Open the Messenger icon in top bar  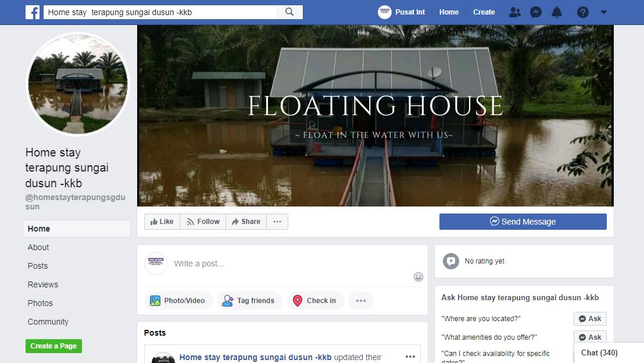[535, 12]
